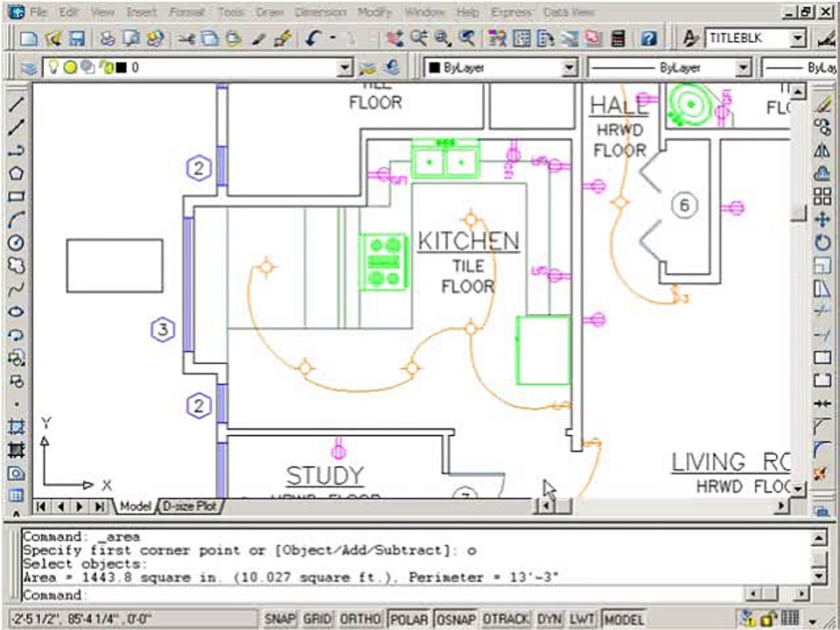Select the Spline draw tool
840x630 pixels.
pos(16,290)
